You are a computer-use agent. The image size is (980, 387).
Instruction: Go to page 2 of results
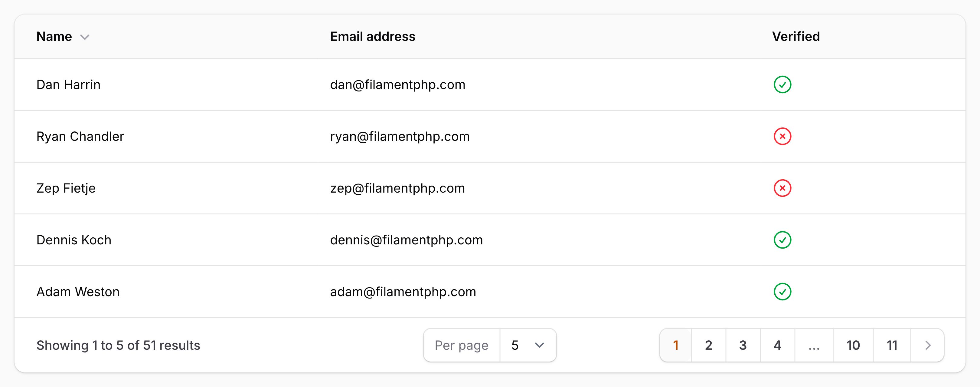click(x=708, y=345)
